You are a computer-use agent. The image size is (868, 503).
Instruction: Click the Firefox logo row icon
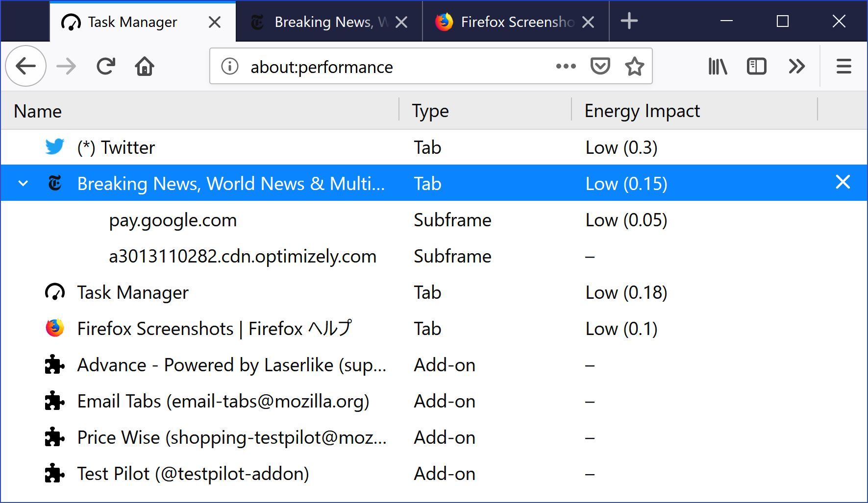coord(54,328)
